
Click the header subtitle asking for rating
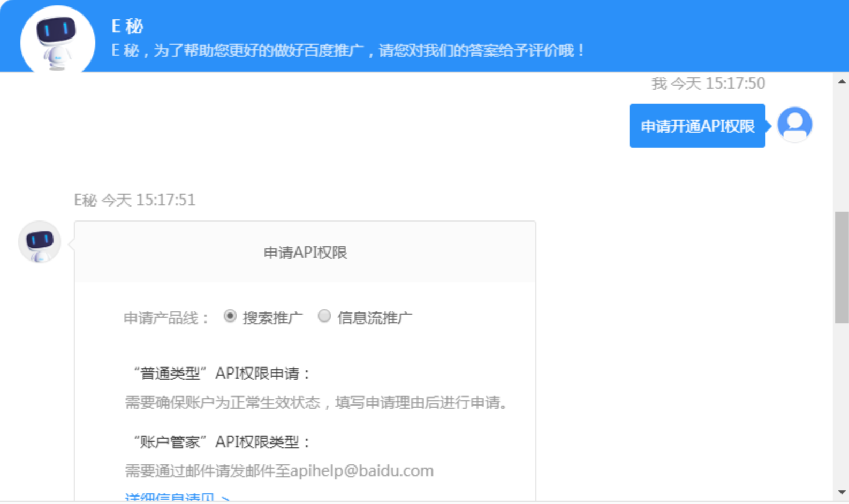coord(348,51)
